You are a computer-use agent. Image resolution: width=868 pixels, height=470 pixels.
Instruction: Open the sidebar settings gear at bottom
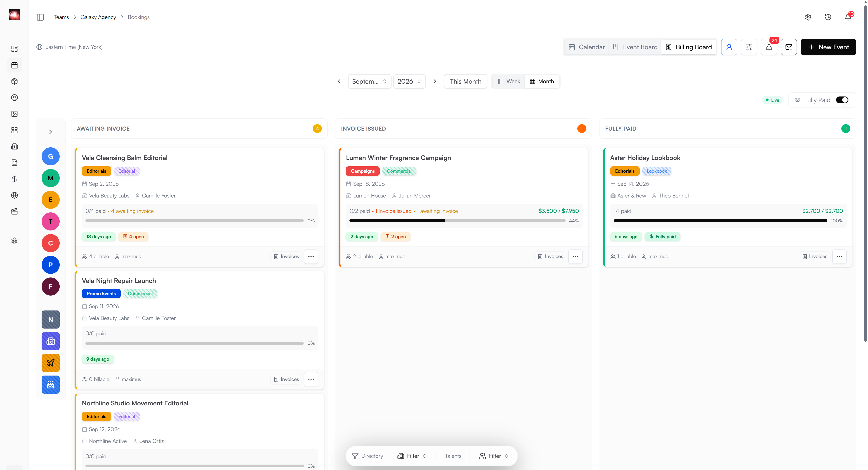(x=14, y=241)
